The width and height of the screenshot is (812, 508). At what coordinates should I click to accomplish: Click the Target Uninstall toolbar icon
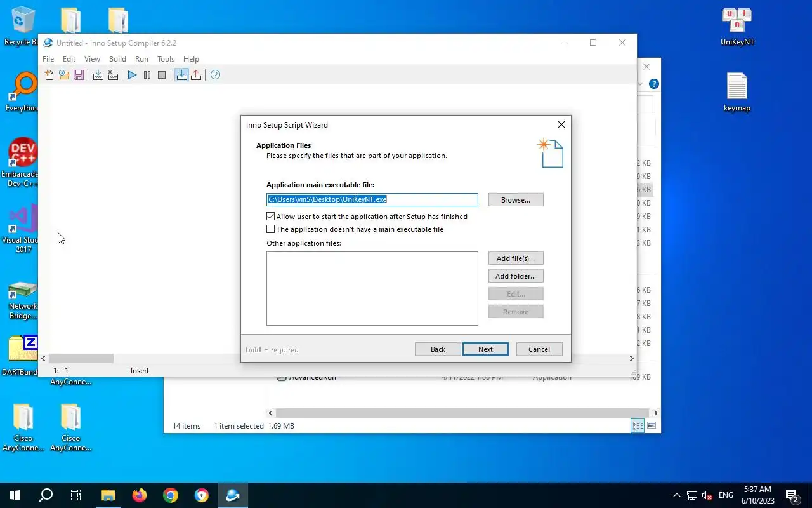coord(196,75)
